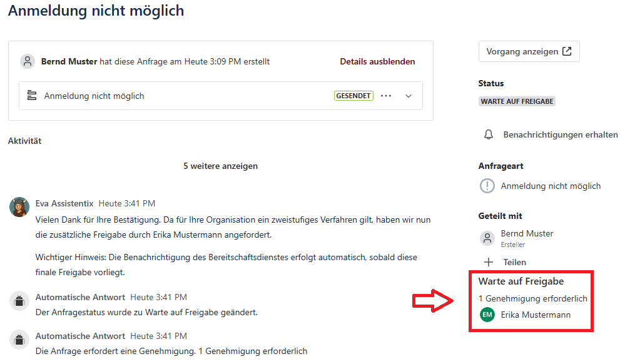The image size is (620, 364).
Task: Click Bernd Muster's avatar under Geteilt mit
Action: 487,238
